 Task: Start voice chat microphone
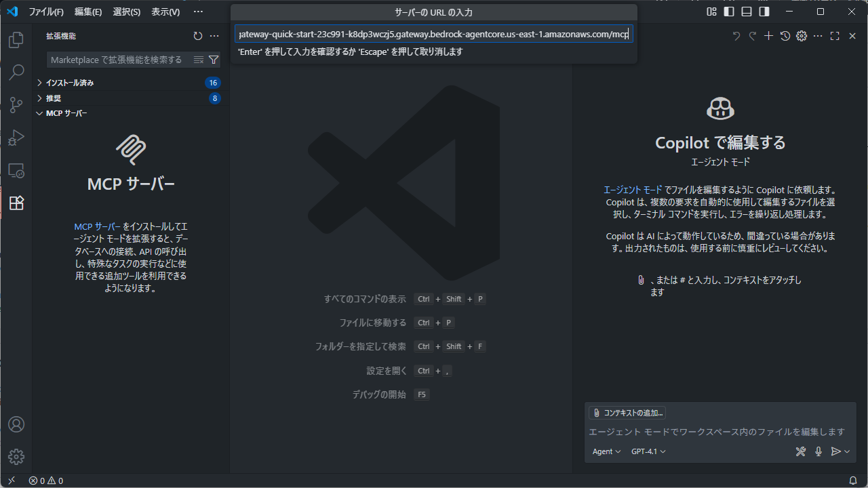coord(818,451)
